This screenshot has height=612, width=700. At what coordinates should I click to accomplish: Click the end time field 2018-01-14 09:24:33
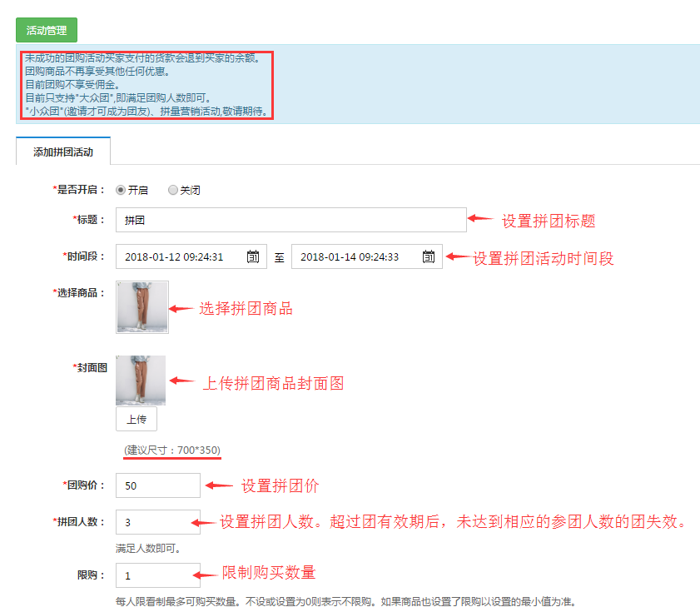(x=366, y=256)
